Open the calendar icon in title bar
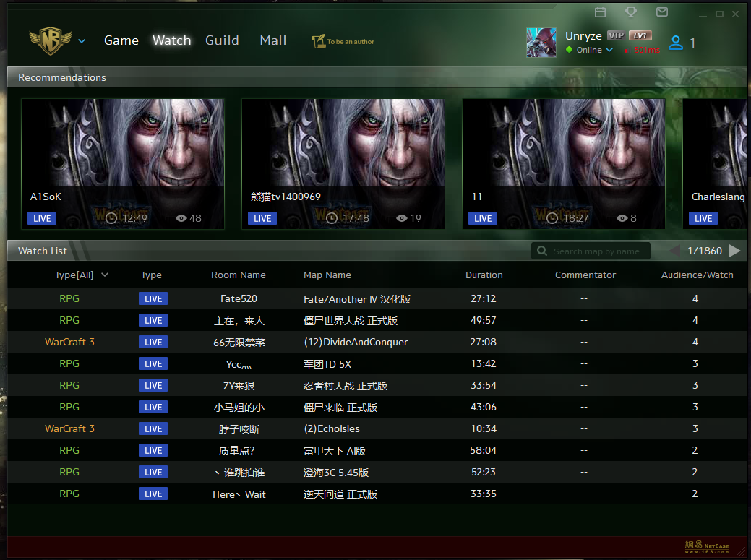Image resolution: width=751 pixels, height=560 pixels. tap(600, 12)
